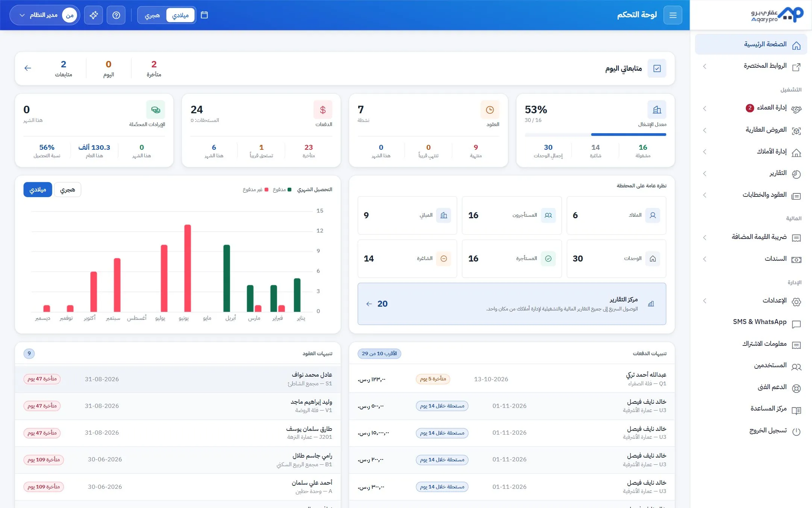812x508 pixels.
Task: Click the متابعاتي اليوم checklist icon
Action: (x=657, y=68)
